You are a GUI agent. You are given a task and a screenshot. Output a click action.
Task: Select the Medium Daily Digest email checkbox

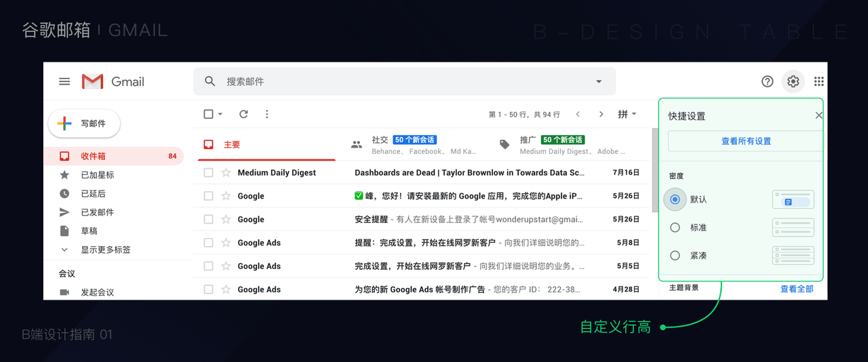pos(208,173)
